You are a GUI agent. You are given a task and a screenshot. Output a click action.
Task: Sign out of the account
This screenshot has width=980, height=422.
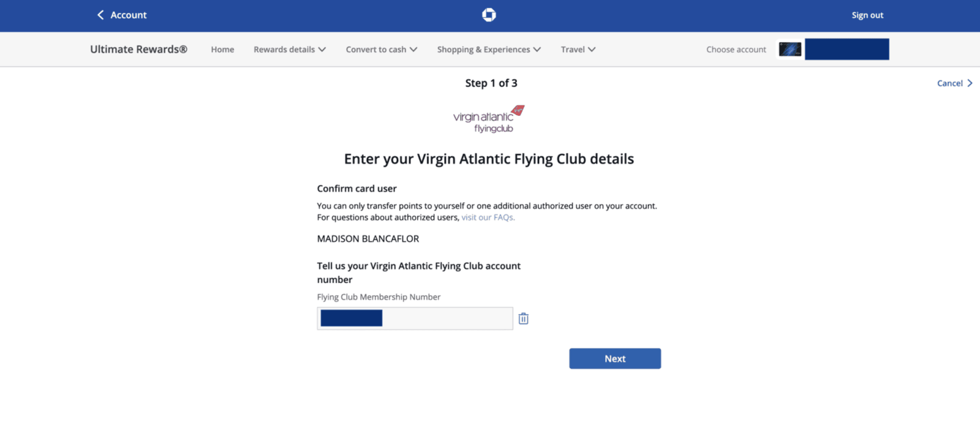pyautogui.click(x=867, y=14)
